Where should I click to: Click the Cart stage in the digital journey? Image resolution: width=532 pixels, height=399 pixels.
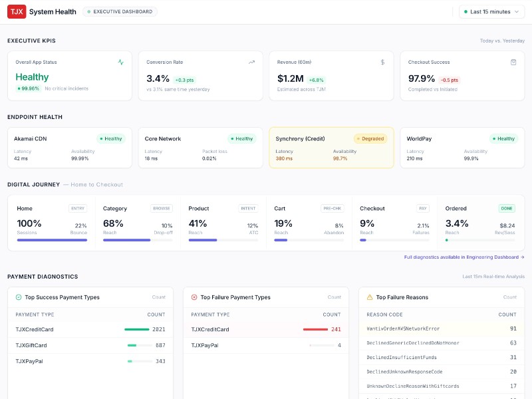click(309, 223)
